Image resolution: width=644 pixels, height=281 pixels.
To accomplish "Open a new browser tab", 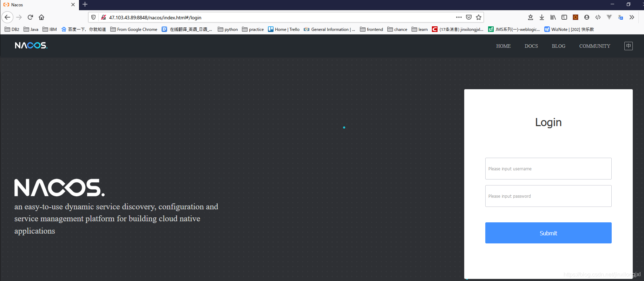I will [85, 5].
